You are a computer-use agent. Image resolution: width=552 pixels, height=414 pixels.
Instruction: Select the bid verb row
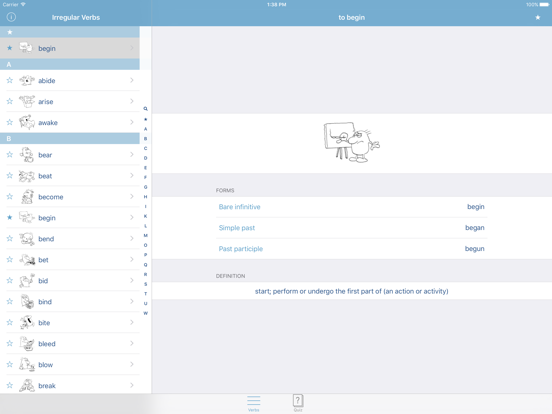pyautogui.click(x=70, y=281)
